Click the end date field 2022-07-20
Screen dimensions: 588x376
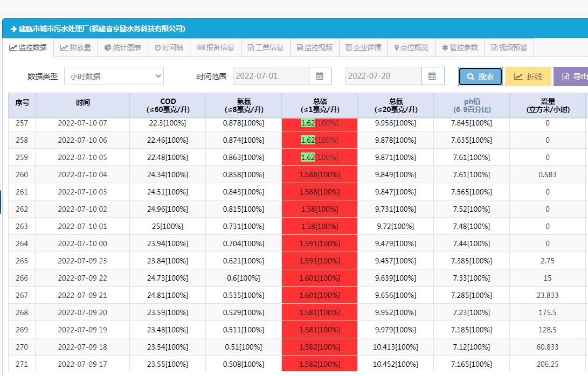tap(383, 76)
